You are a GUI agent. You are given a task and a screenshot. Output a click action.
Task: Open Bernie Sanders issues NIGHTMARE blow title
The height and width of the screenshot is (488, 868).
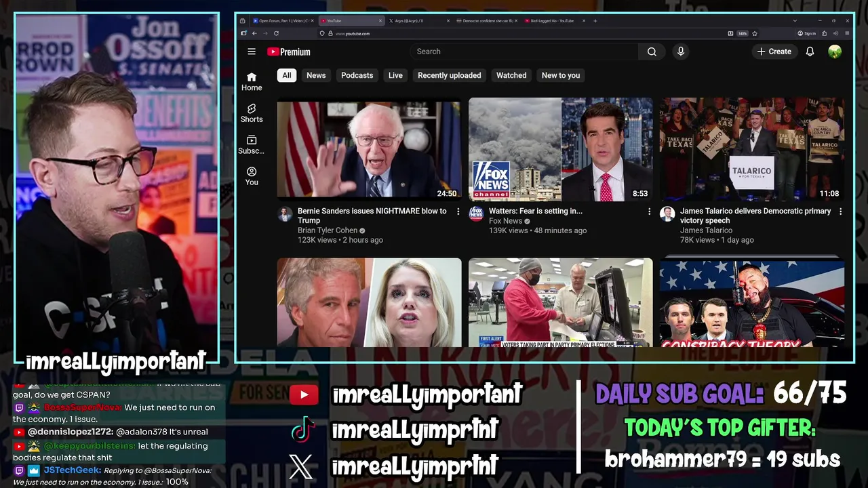(372, 216)
